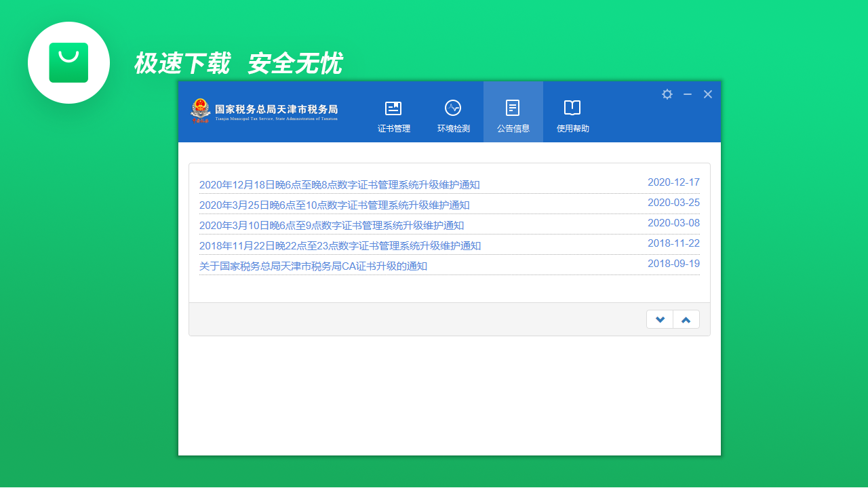Open the settings gear icon

pos(667,94)
